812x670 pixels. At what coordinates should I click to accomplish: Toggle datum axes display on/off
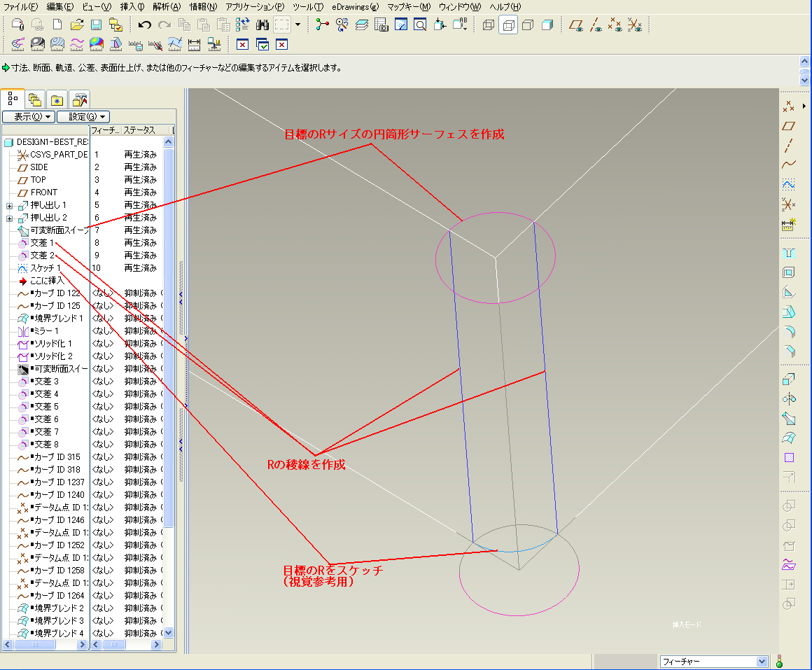coord(596,25)
